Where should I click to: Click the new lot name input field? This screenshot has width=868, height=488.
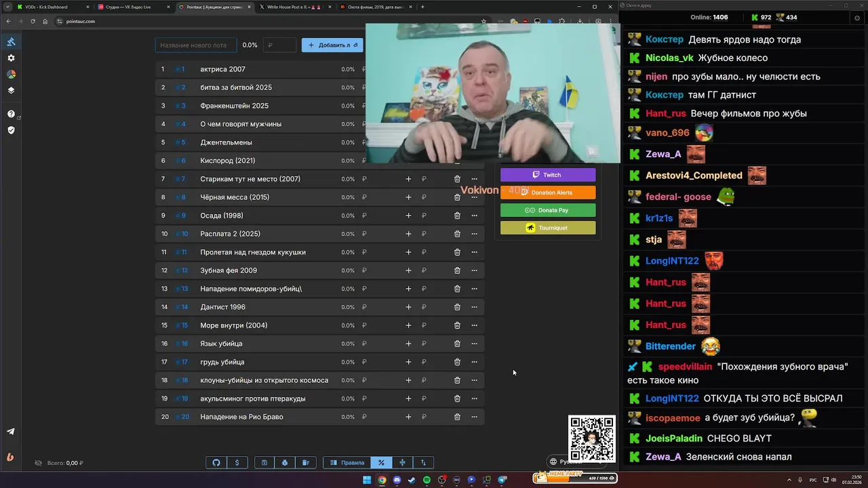pos(195,45)
